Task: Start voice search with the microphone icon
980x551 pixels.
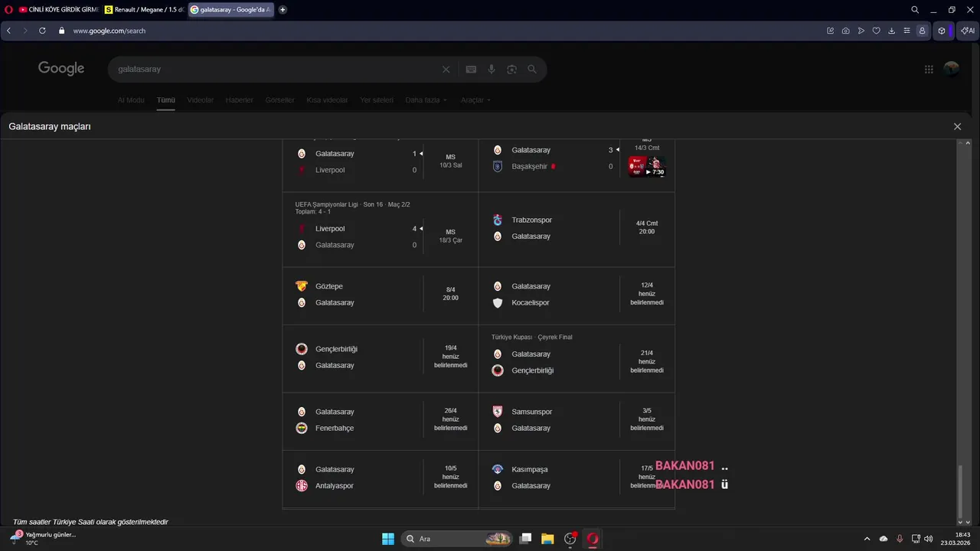Action: (492, 69)
